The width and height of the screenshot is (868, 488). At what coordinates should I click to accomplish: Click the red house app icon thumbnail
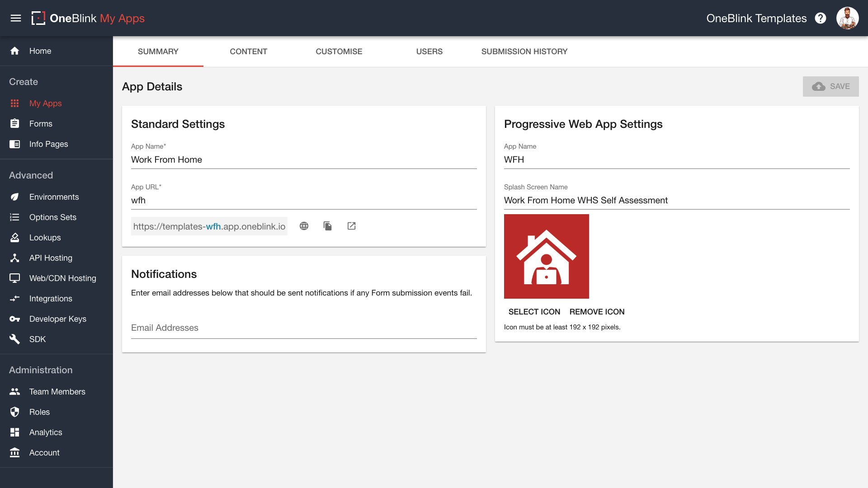[546, 256]
